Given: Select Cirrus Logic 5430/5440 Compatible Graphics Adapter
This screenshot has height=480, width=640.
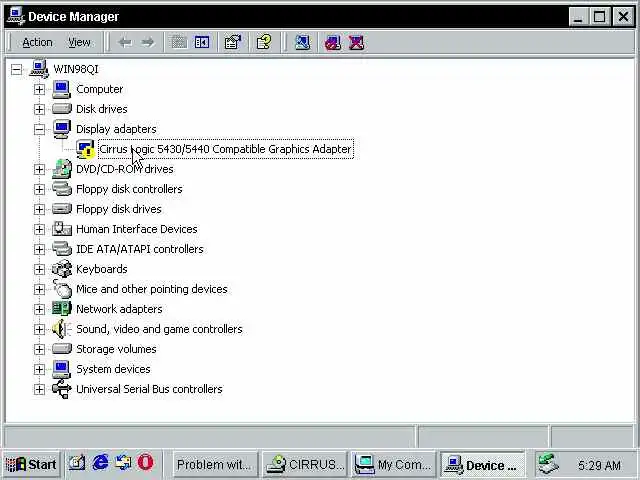Looking at the screenshot, I should 226,149.
